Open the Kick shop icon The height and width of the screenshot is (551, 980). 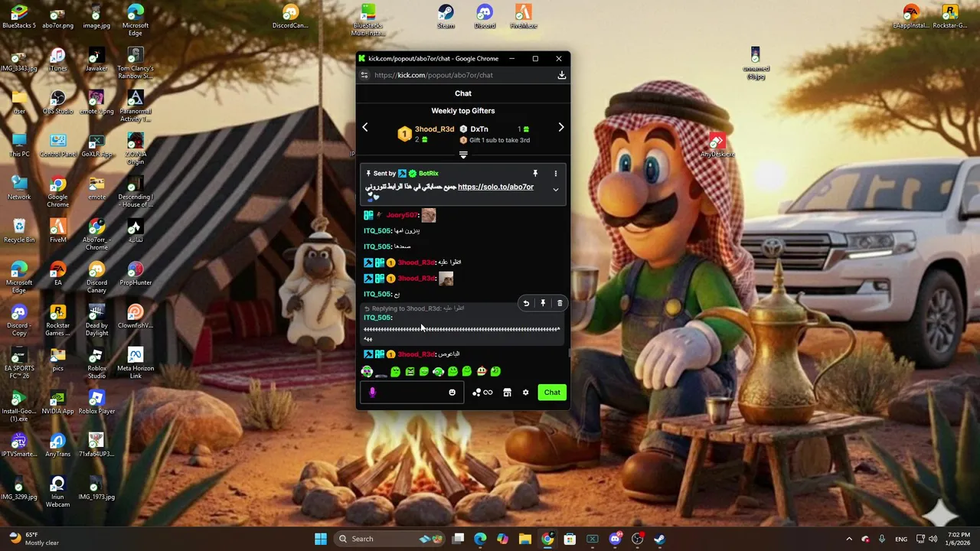pos(507,393)
